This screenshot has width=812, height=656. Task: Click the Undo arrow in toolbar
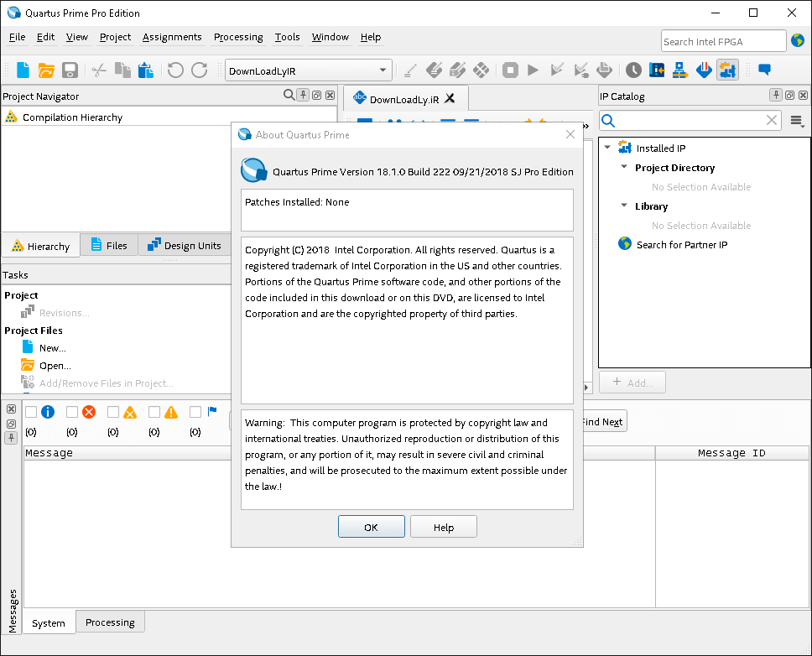click(175, 70)
